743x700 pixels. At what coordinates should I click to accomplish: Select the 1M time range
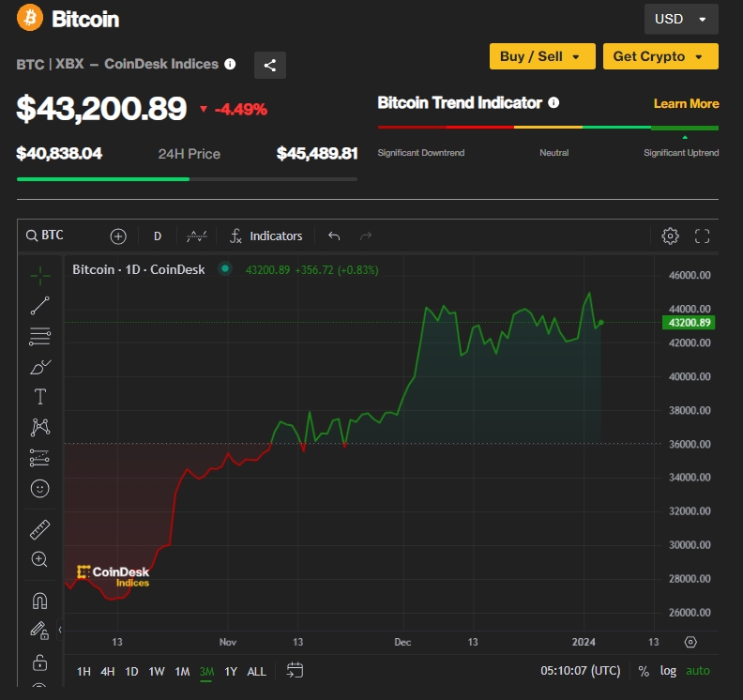182,672
